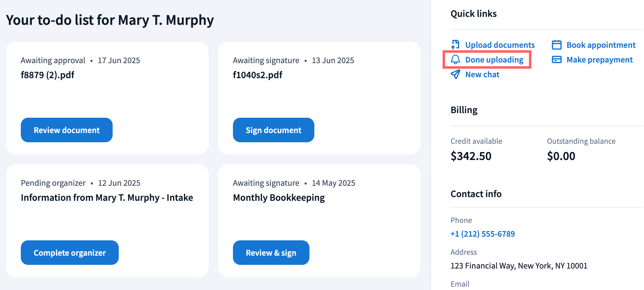Click the Review & sign button

pos(271,253)
